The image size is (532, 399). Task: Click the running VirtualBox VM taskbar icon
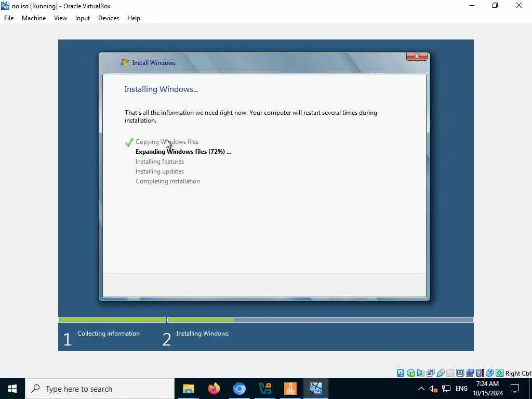click(x=315, y=389)
